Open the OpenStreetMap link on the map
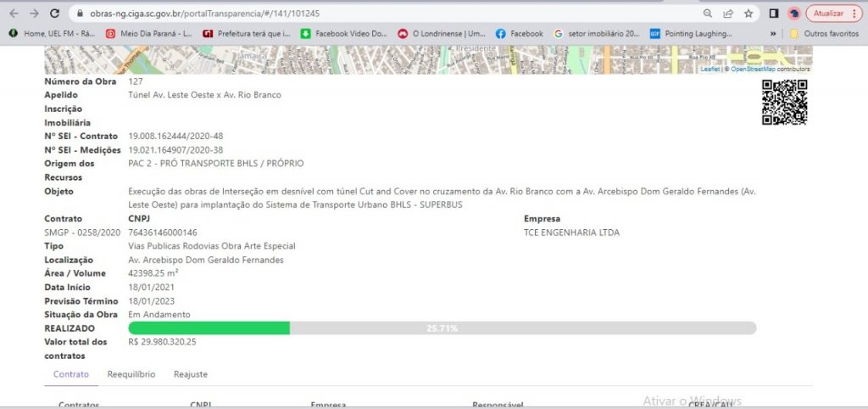 pos(753,70)
